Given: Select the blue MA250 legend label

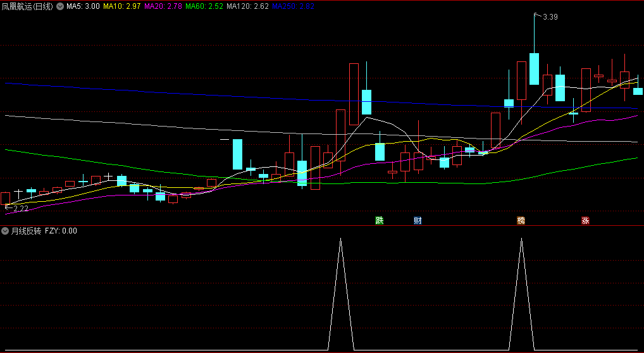Looking at the screenshot, I should [292, 6].
